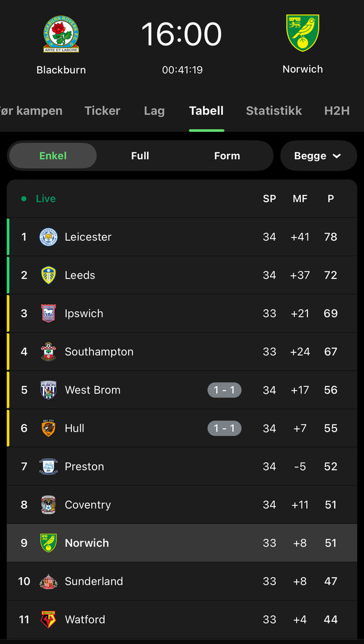Screen dimensions: 364x644
Task: Tap the Southampton club badge
Action: pyautogui.click(x=48, y=352)
